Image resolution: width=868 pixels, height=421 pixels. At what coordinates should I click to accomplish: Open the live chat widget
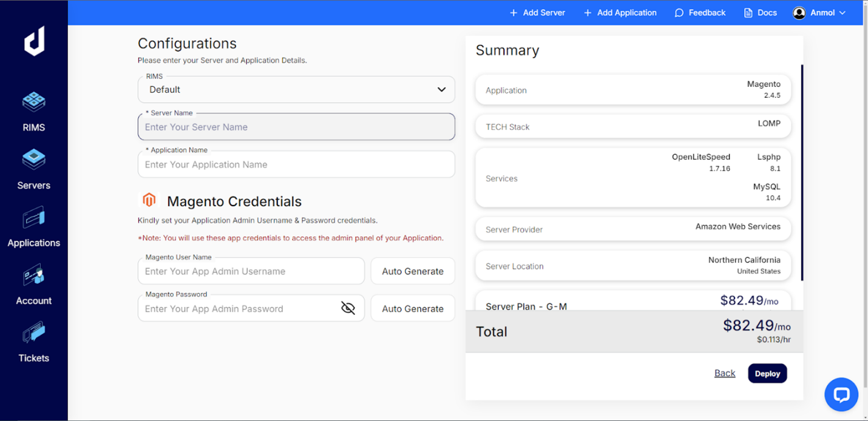[x=841, y=394]
